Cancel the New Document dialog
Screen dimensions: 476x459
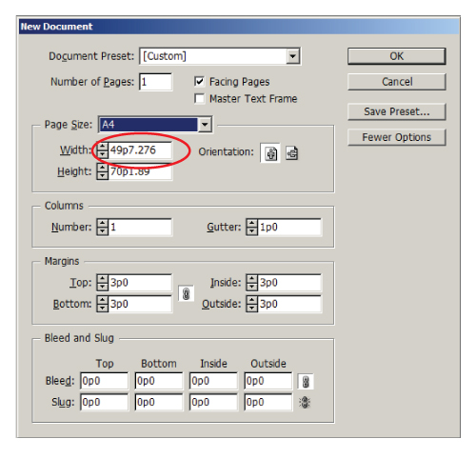click(397, 82)
